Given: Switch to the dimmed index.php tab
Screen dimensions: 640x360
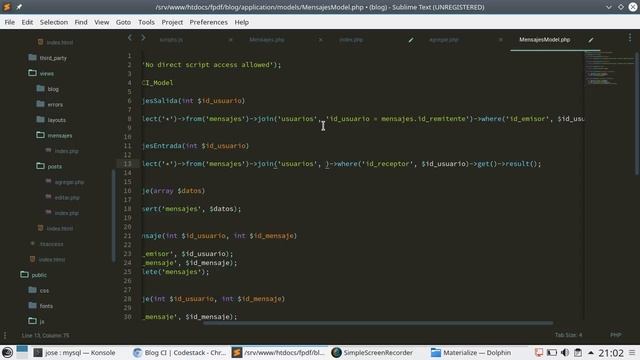Looking at the screenshot, I should click(351, 40).
